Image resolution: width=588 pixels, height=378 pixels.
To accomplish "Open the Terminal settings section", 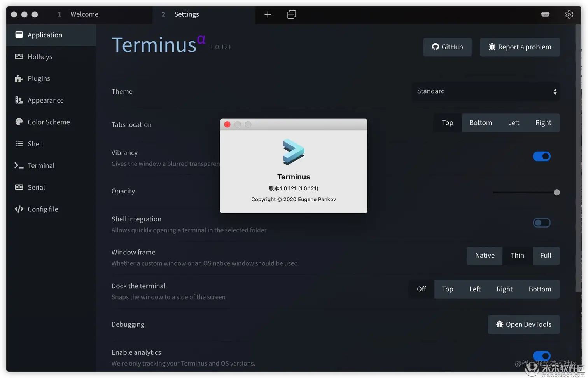I will coord(51,165).
